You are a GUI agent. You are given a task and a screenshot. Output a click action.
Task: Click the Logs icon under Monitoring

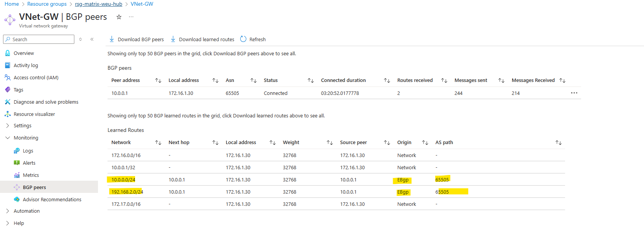click(17, 151)
